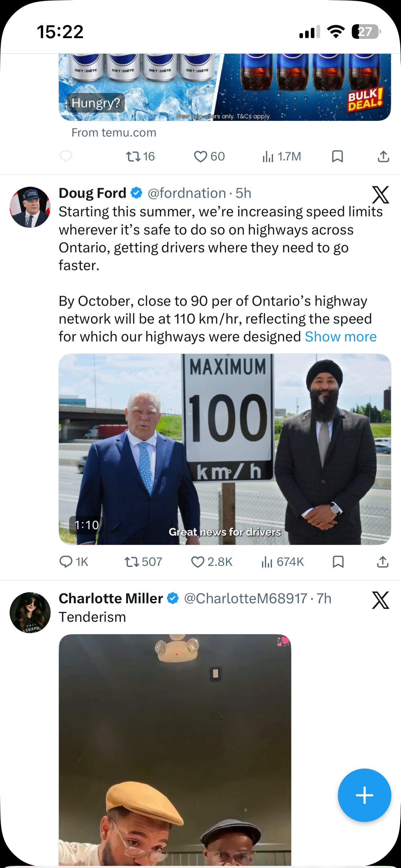Reply to Doug Ford's speed limit post

point(73,562)
